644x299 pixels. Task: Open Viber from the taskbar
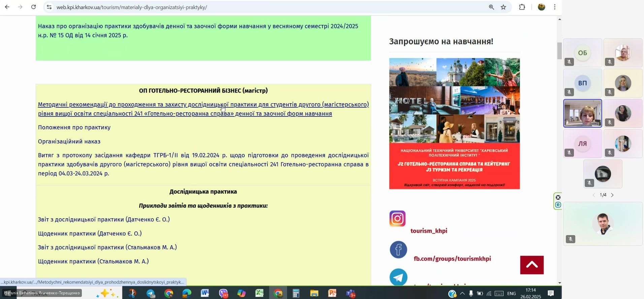(x=223, y=294)
